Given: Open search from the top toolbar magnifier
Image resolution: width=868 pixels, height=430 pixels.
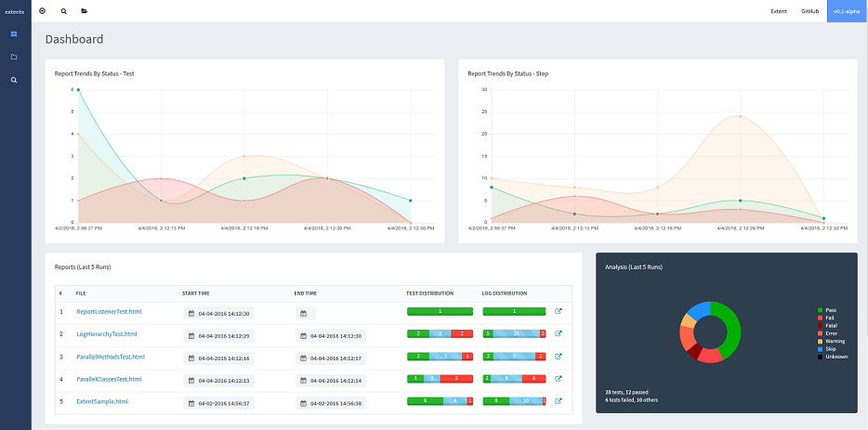Looking at the screenshot, I should 63,11.
